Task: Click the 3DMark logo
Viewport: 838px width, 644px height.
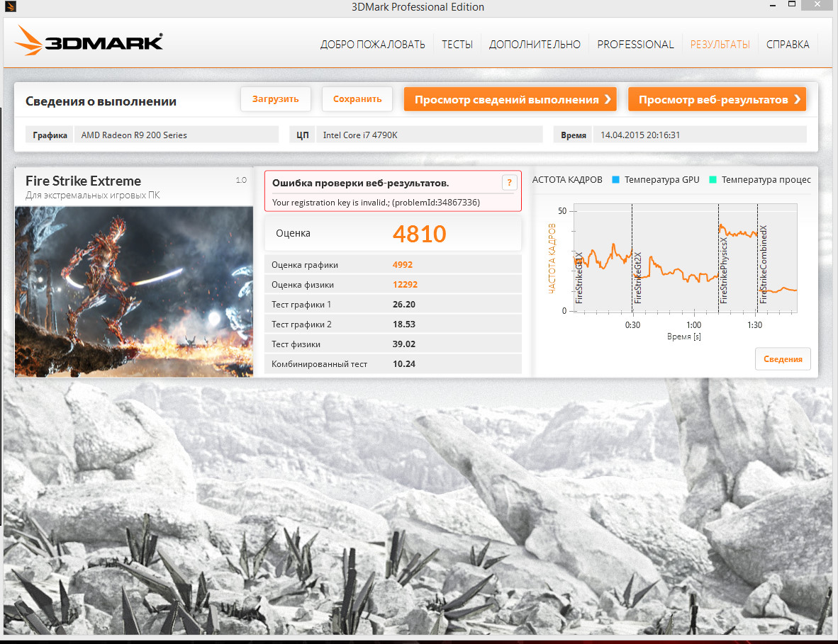Action: coord(89,40)
